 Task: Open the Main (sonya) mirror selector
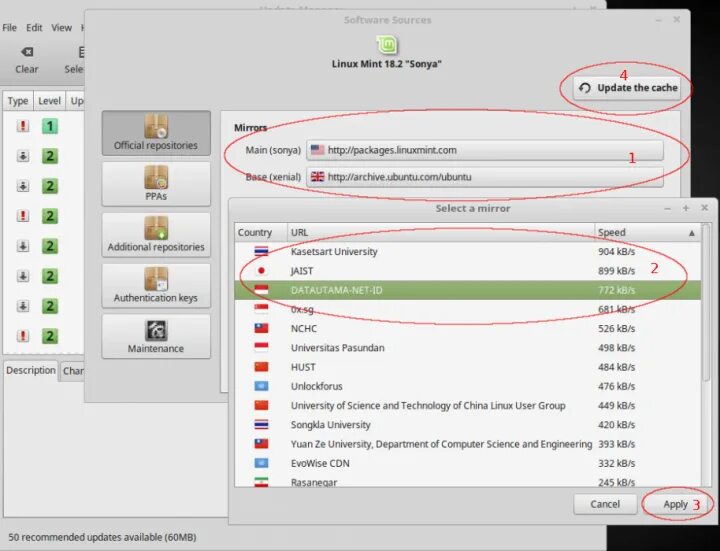coord(485,150)
